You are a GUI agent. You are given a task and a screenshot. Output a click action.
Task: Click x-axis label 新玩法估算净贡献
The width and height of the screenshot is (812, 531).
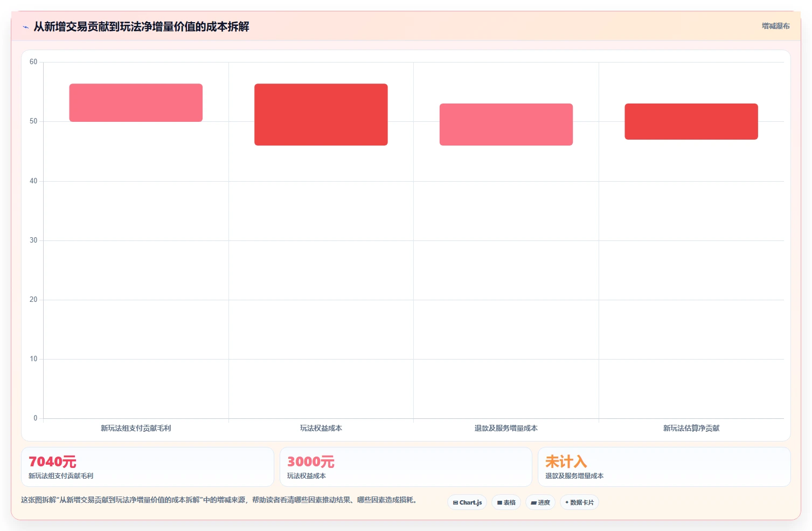coord(691,428)
